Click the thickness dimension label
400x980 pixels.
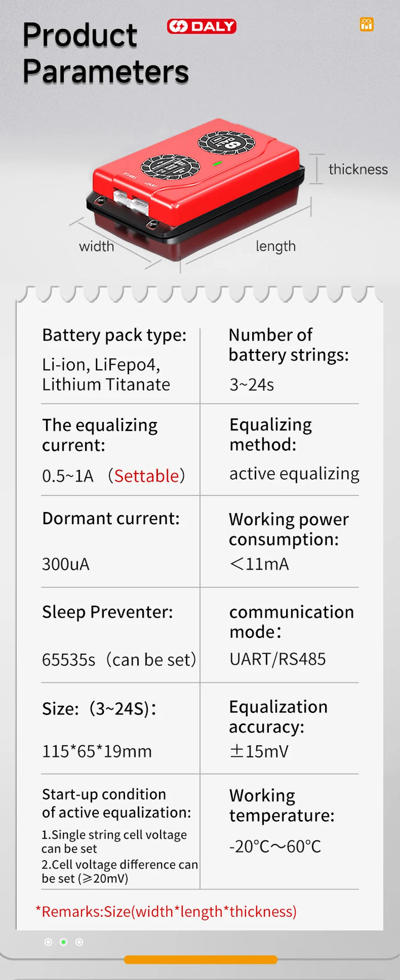click(358, 169)
